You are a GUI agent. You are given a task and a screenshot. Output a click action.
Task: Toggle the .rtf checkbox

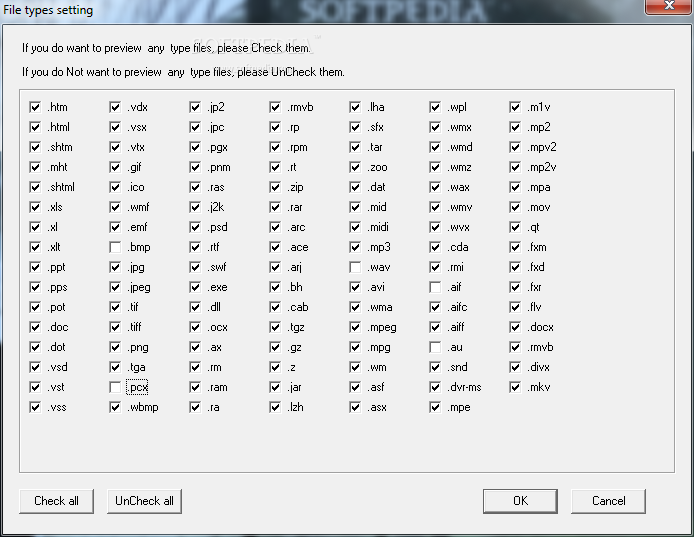tap(195, 247)
